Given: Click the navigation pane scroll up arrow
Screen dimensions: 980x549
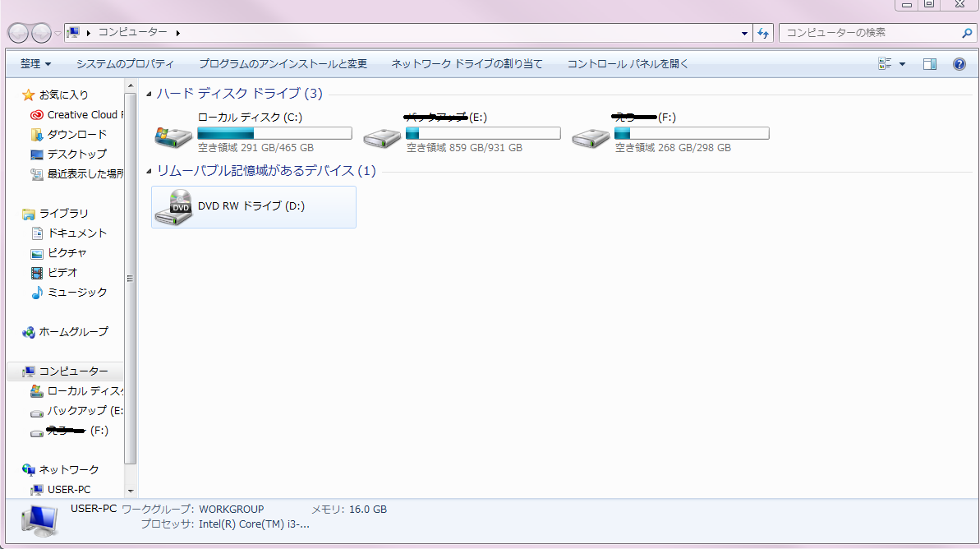Looking at the screenshot, I should pyautogui.click(x=130, y=85).
